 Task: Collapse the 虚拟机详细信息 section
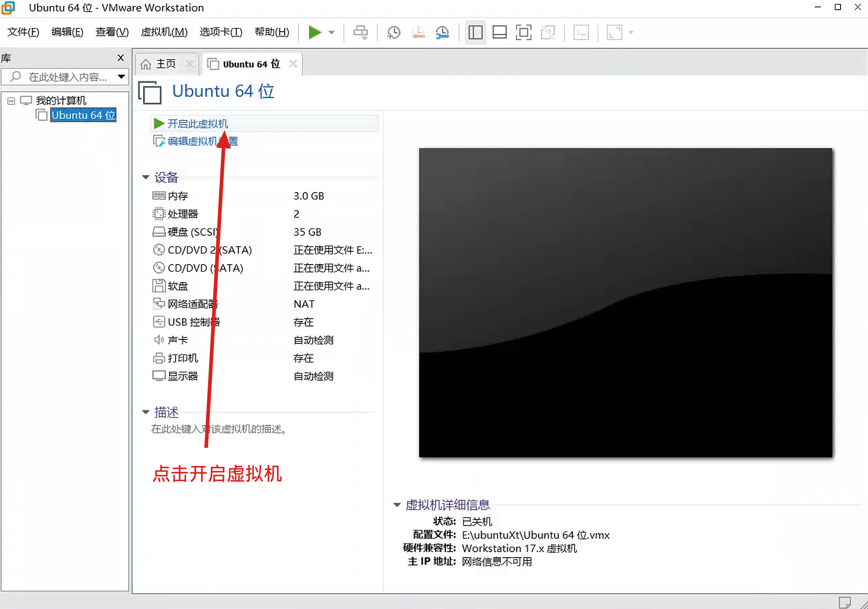point(397,505)
